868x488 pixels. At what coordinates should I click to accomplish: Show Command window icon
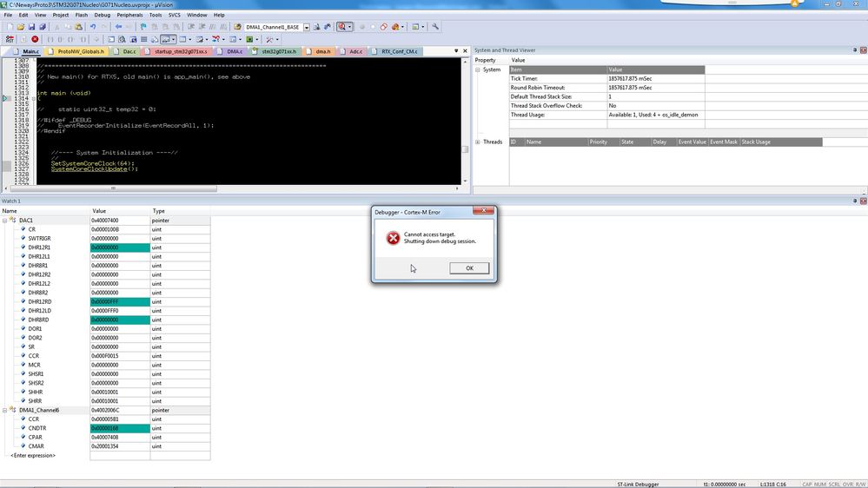click(x=111, y=39)
